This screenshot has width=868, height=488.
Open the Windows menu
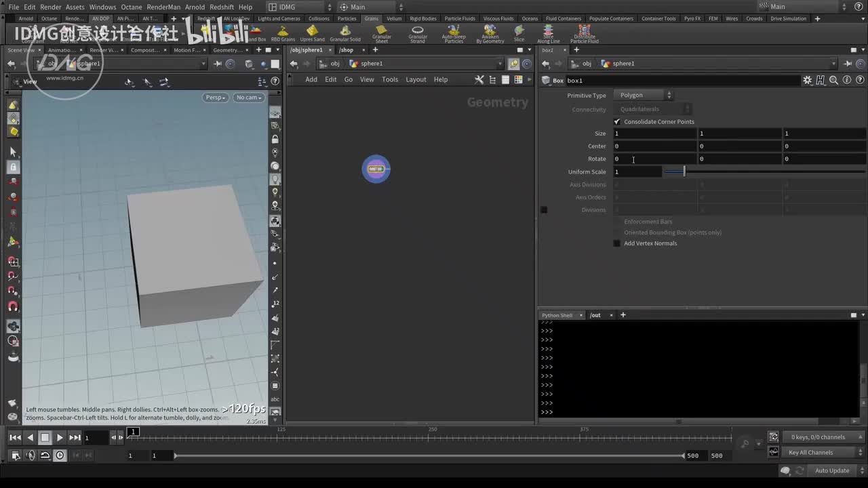[102, 7]
